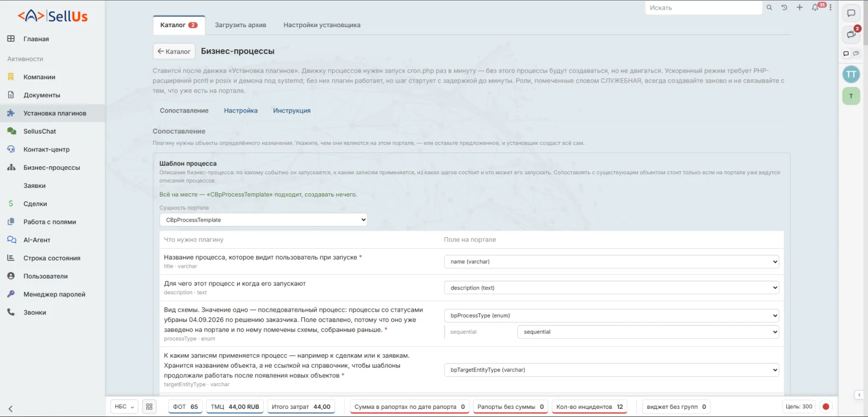Open the sequential value dropdown
The image size is (868, 417).
point(648,332)
